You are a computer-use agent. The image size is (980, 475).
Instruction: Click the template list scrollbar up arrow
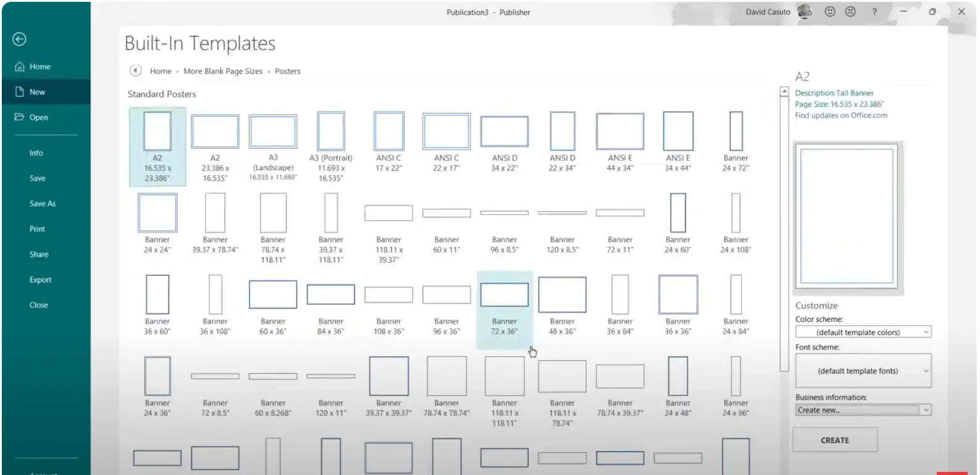784,92
